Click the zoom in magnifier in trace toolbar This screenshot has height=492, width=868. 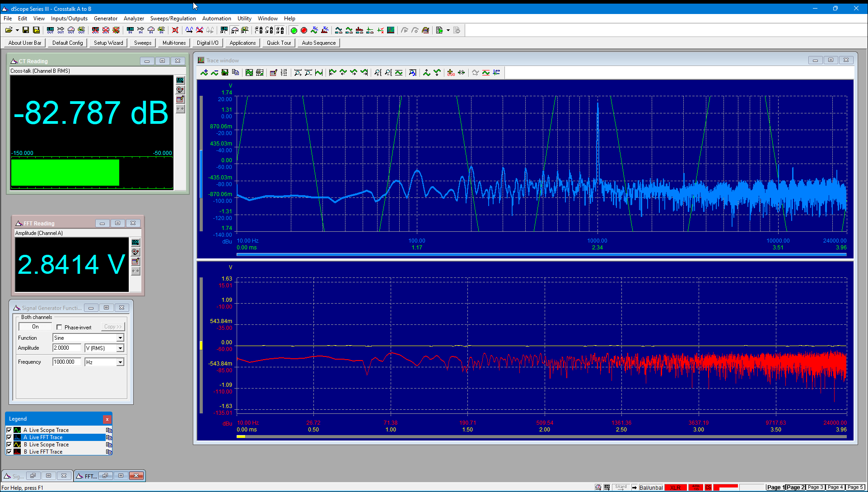tap(298, 73)
